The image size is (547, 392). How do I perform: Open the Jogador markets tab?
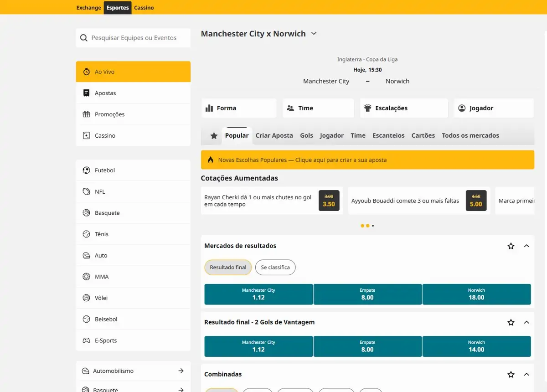332,135
